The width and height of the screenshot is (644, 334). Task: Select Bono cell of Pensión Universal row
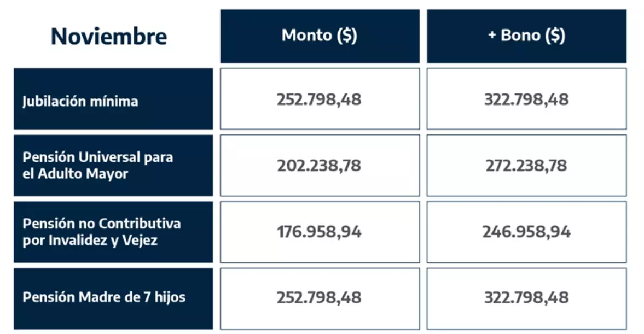[526, 166]
